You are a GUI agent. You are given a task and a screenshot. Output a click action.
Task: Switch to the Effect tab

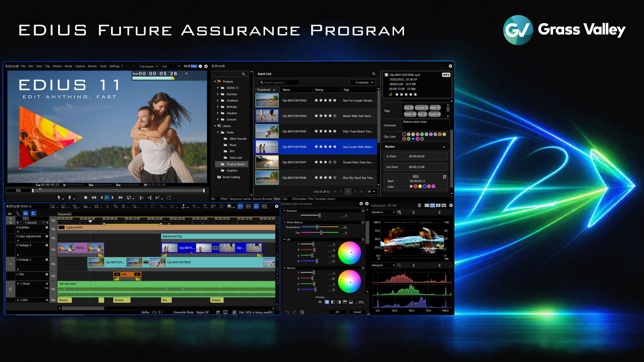[224, 199]
